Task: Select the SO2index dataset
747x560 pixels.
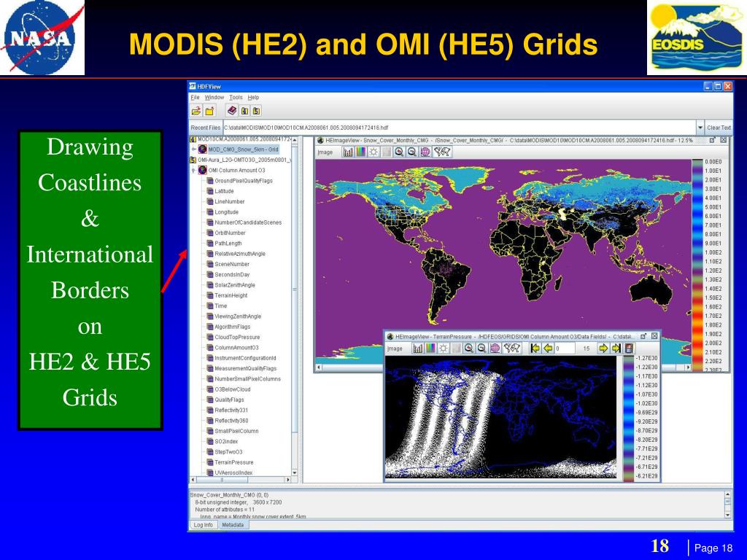Action: coord(226,441)
